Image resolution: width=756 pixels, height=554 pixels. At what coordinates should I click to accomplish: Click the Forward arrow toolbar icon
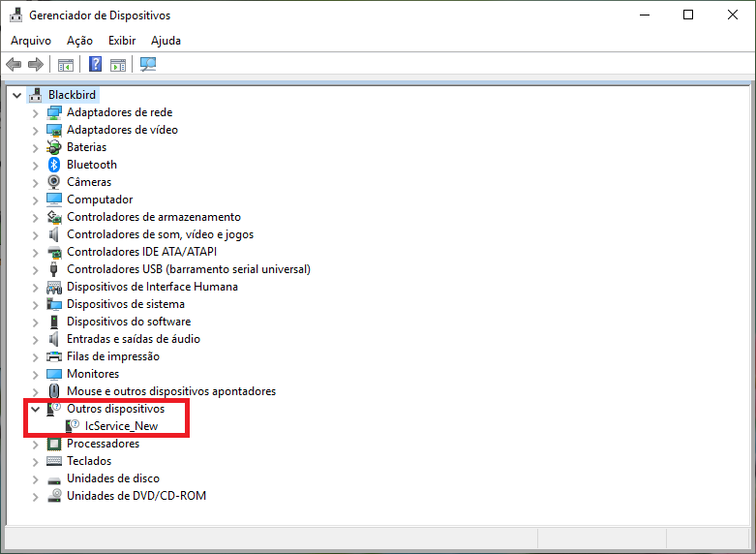(x=36, y=64)
